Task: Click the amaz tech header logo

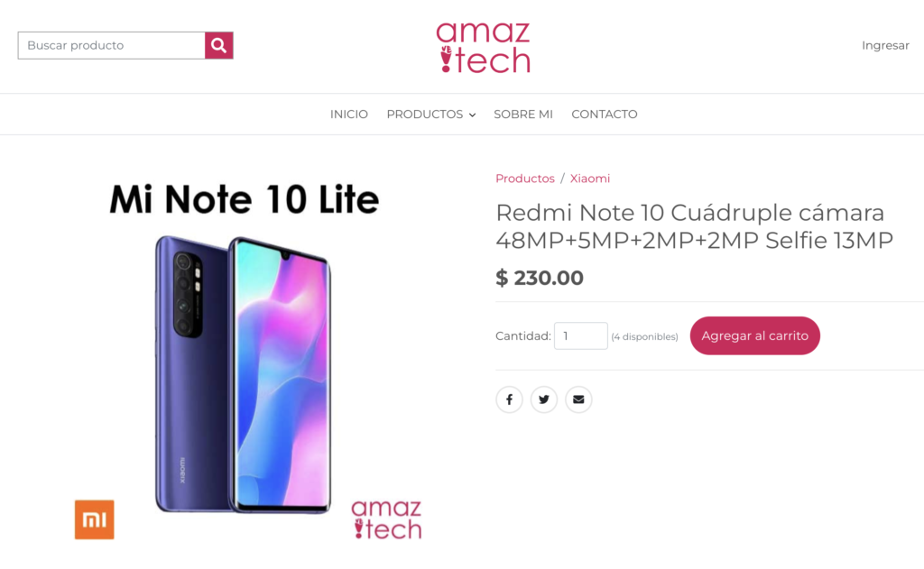Action: pyautogui.click(x=484, y=47)
